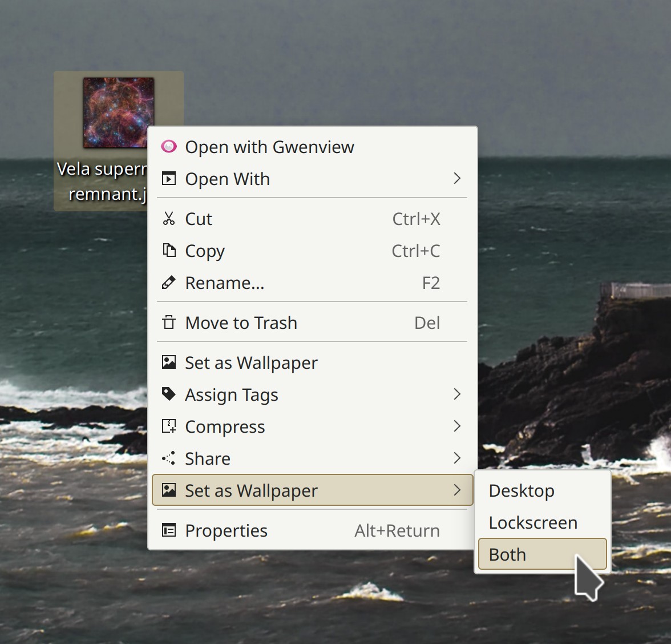Click Both to set wallpaper everywhere
Viewport: 671px width, 644px height.
(507, 554)
